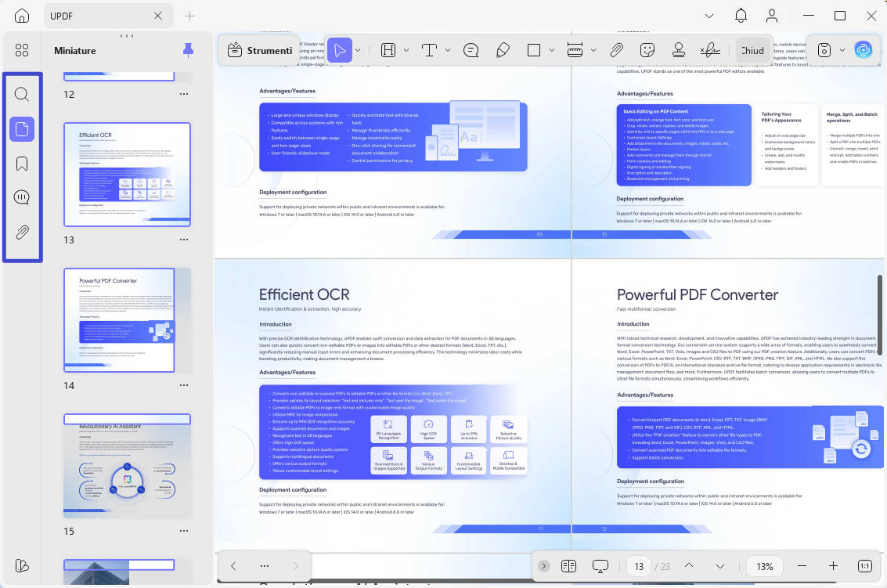Close the UPDF document tab

158,16
